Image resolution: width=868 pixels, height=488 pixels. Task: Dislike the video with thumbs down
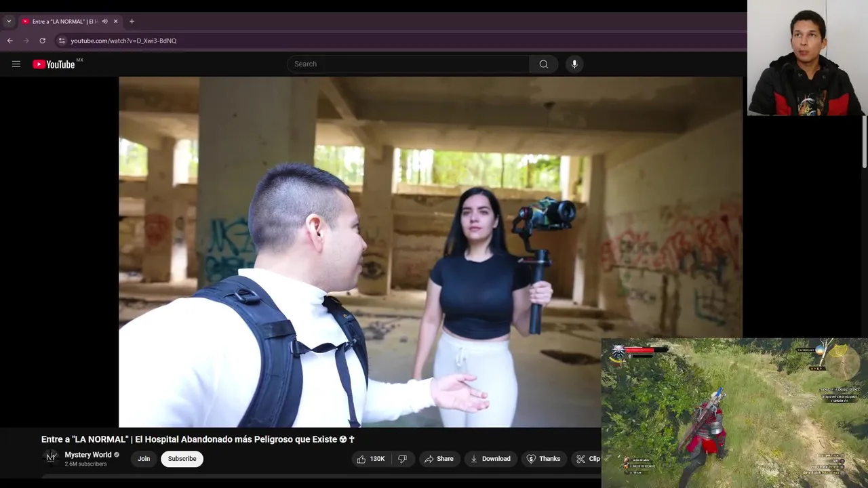(x=402, y=459)
